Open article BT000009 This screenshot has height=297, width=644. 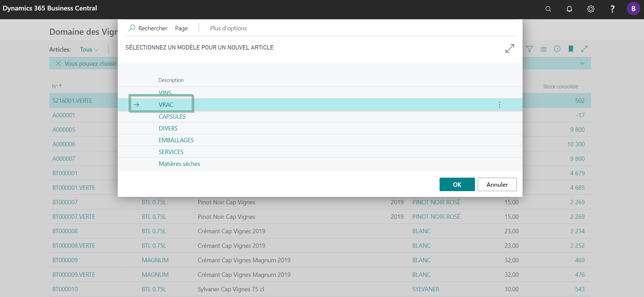pyautogui.click(x=65, y=260)
